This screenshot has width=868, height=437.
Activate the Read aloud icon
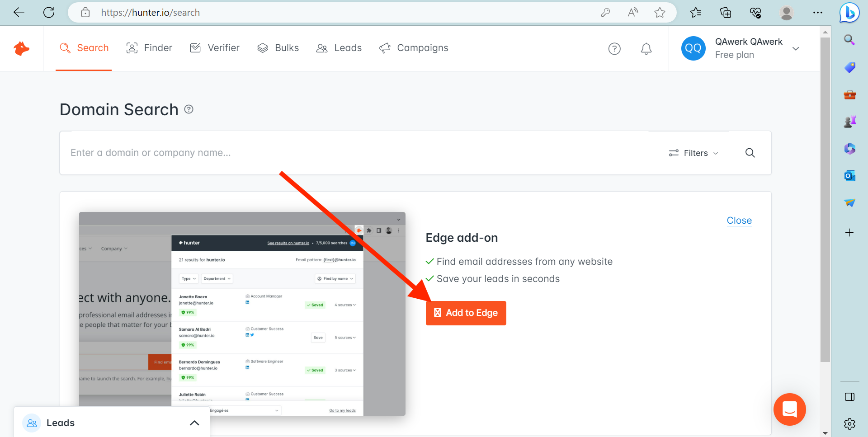pos(633,12)
